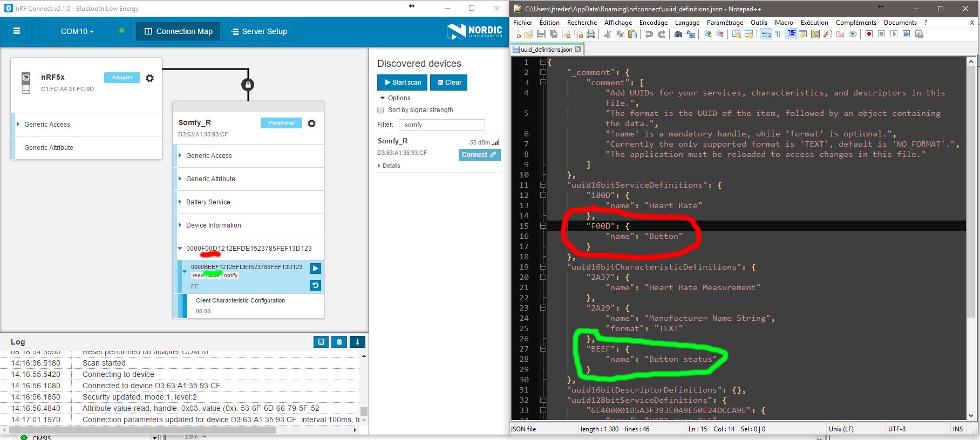Open the Paramétrage menu
980x440 pixels.
coord(725,23)
